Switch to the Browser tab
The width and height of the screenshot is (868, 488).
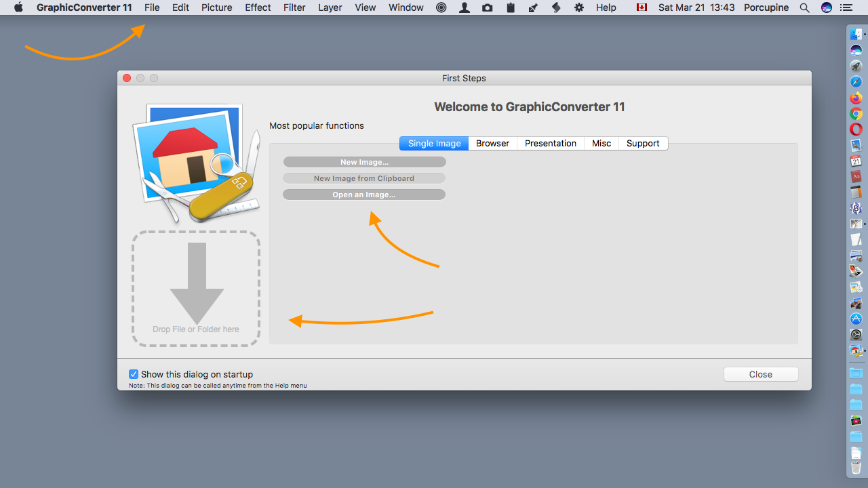coord(492,143)
